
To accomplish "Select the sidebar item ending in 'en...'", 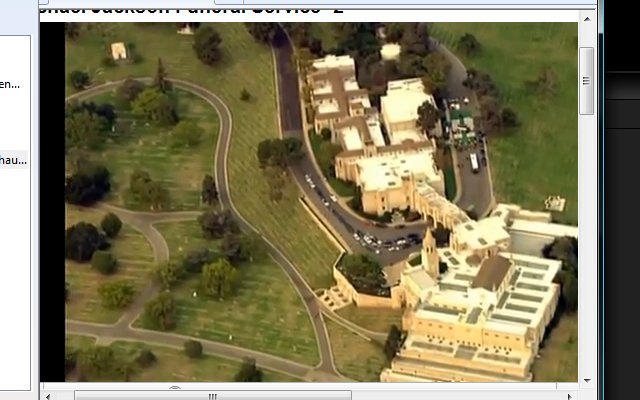I will pyautogui.click(x=12, y=84).
